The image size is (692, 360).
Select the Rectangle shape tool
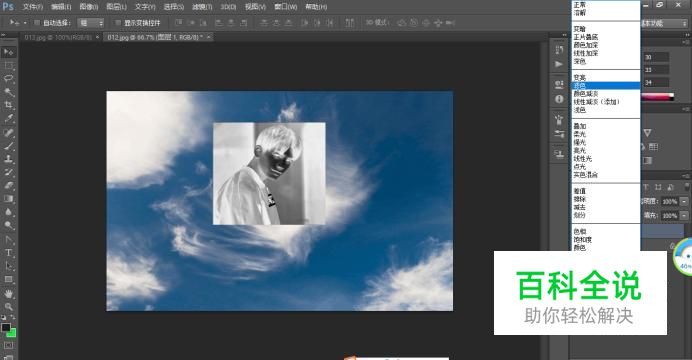pos(8,279)
